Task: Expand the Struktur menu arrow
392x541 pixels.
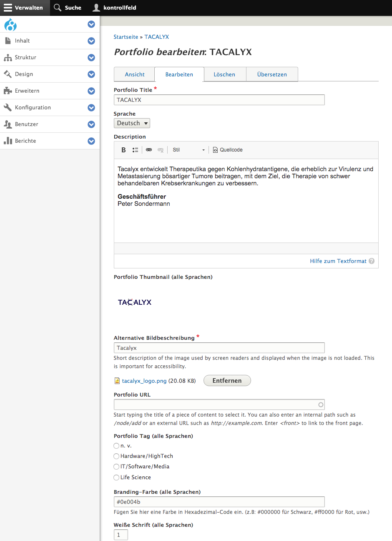Action: [91, 58]
